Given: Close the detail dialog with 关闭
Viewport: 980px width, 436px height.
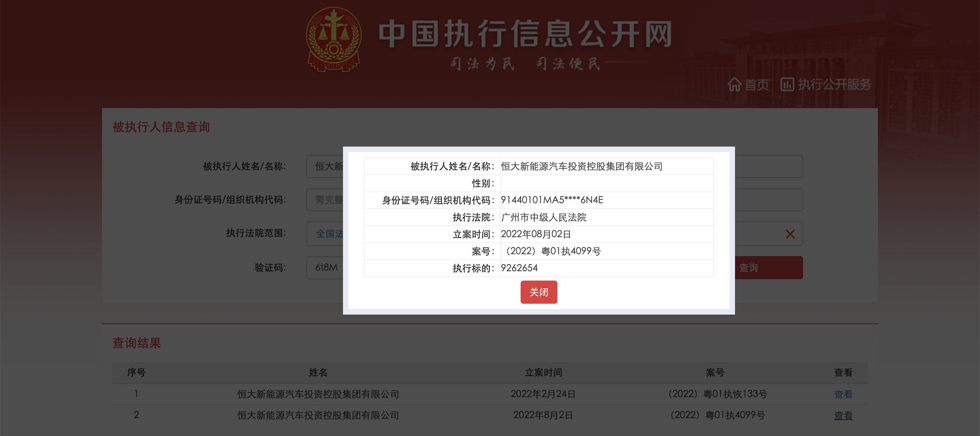Looking at the screenshot, I should [539, 292].
